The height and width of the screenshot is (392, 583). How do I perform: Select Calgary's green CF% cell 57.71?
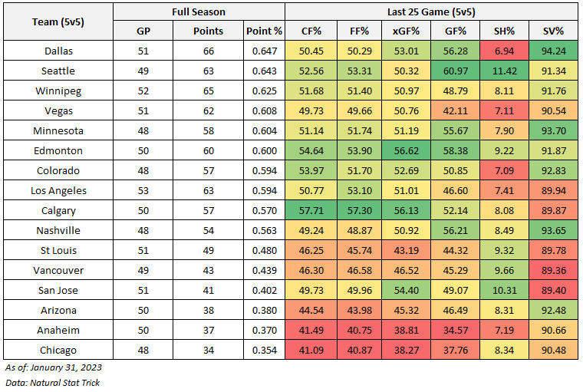click(311, 210)
